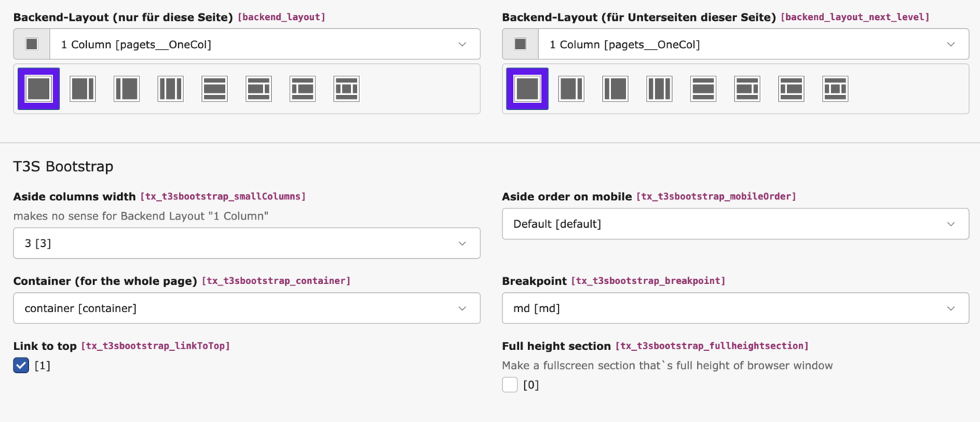Open Backend-Layout dropdown for subpages

pos(754,44)
